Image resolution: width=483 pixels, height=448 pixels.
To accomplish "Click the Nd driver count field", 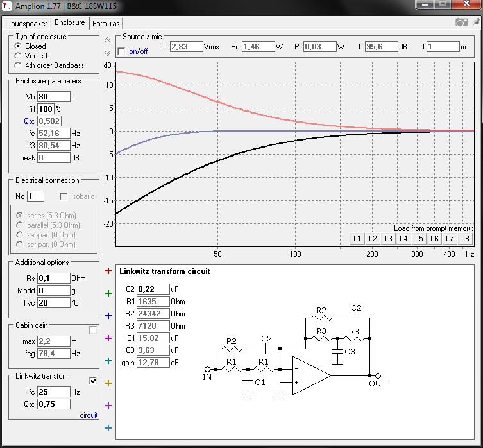I will click(x=35, y=196).
